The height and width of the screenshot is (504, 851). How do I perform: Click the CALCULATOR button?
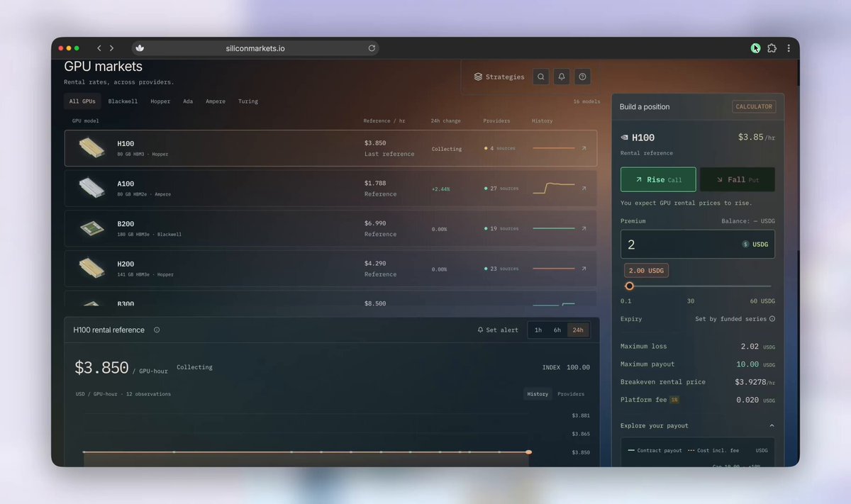point(754,107)
